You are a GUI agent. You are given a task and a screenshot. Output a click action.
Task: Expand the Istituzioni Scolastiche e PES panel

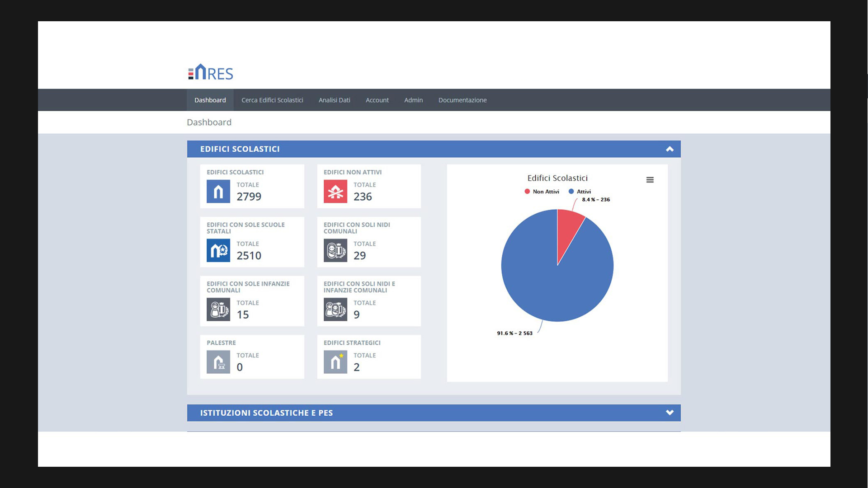coord(670,413)
